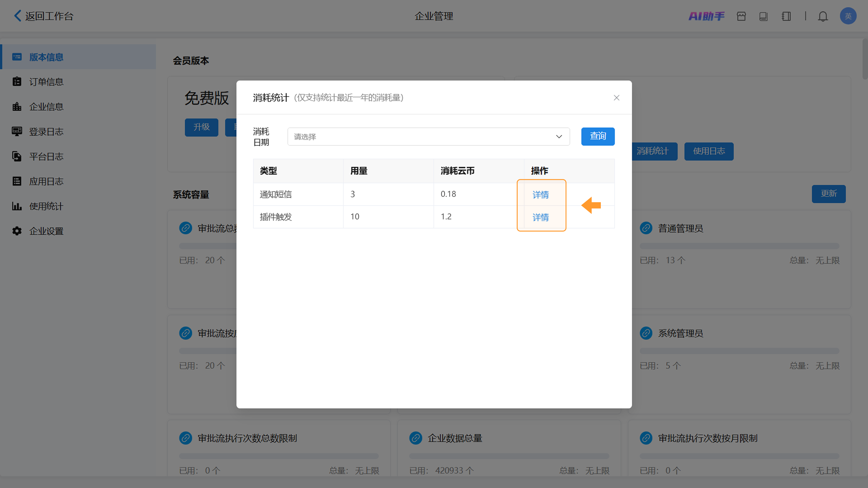Toggle the side panel layout icon
868x488 pixels.
click(786, 16)
